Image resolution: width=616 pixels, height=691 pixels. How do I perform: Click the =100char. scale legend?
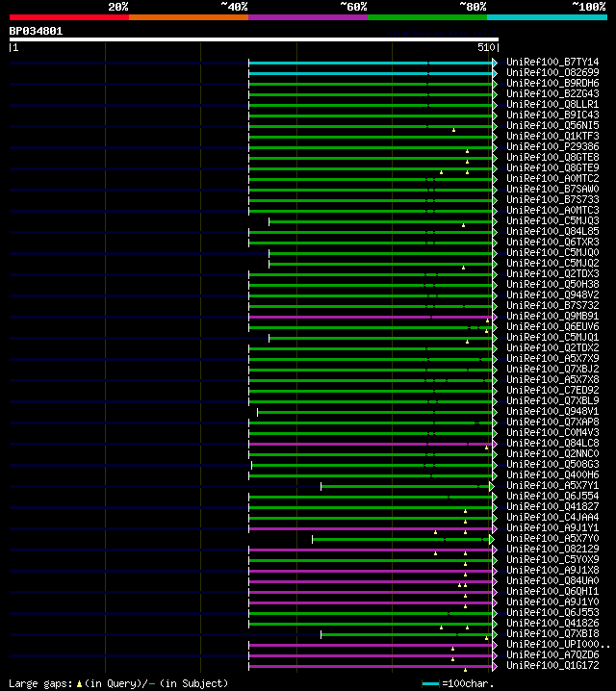tap(468, 684)
